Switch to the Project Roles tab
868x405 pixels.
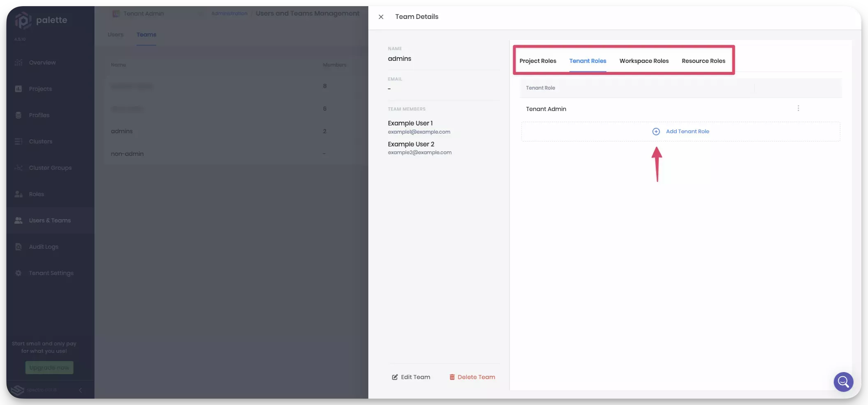(x=537, y=61)
